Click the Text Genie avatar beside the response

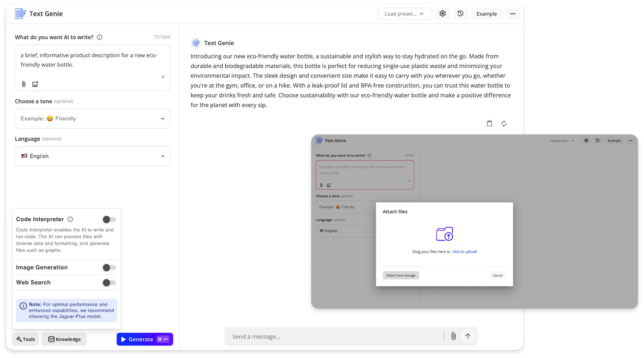196,43
